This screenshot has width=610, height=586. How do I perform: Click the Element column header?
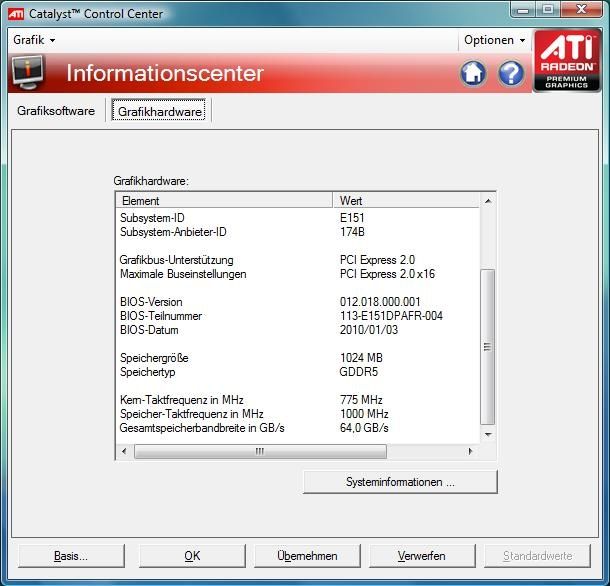coord(224,200)
